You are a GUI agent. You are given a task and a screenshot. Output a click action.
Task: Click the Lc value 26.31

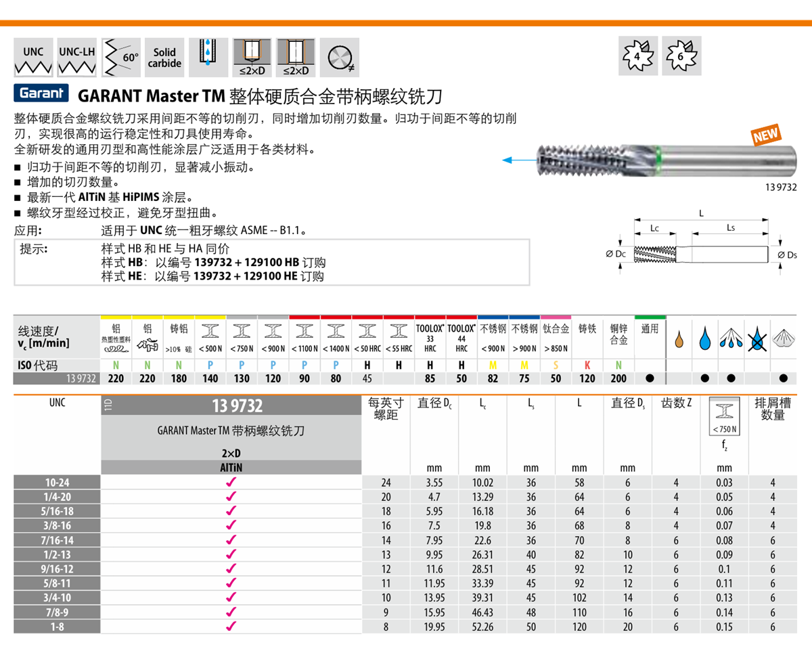pos(482,555)
